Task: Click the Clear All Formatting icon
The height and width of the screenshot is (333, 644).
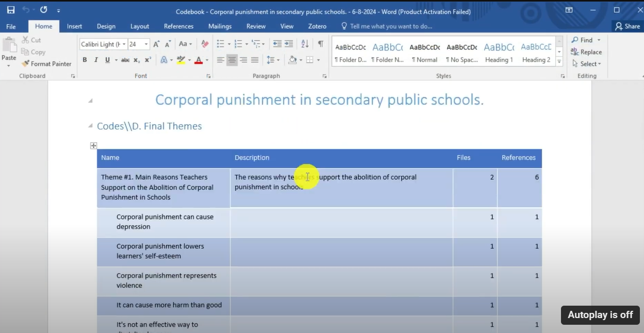Action: 205,44
